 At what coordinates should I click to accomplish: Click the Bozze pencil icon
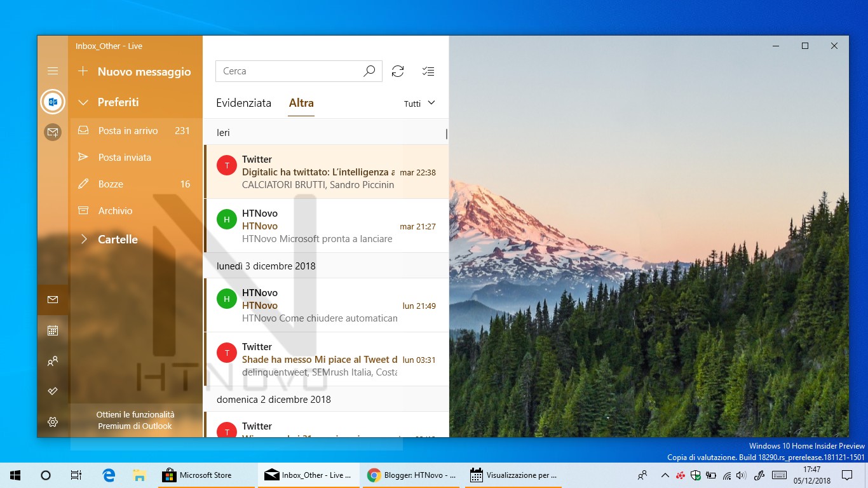pos(83,184)
